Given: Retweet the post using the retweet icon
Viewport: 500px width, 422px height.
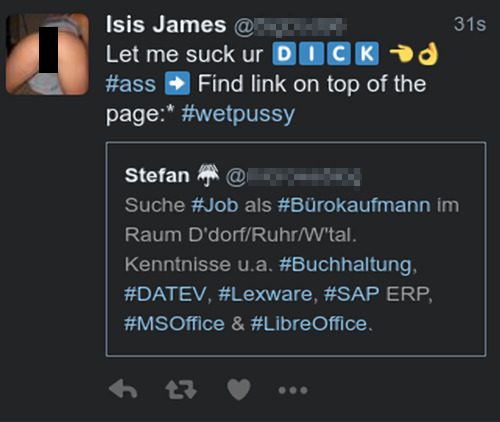Looking at the screenshot, I should 181,389.
